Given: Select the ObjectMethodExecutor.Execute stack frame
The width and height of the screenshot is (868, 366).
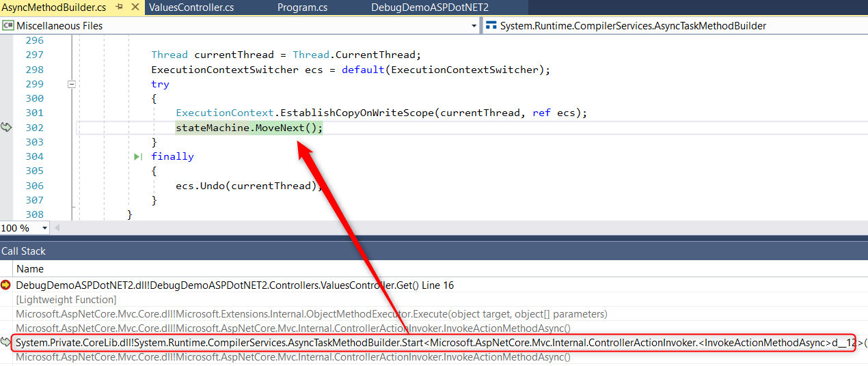Looking at the screenshot, I should [311, 314].
